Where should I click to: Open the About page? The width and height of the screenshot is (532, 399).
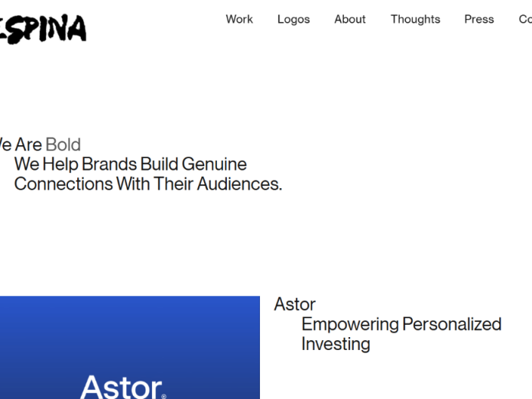point(350,19)
